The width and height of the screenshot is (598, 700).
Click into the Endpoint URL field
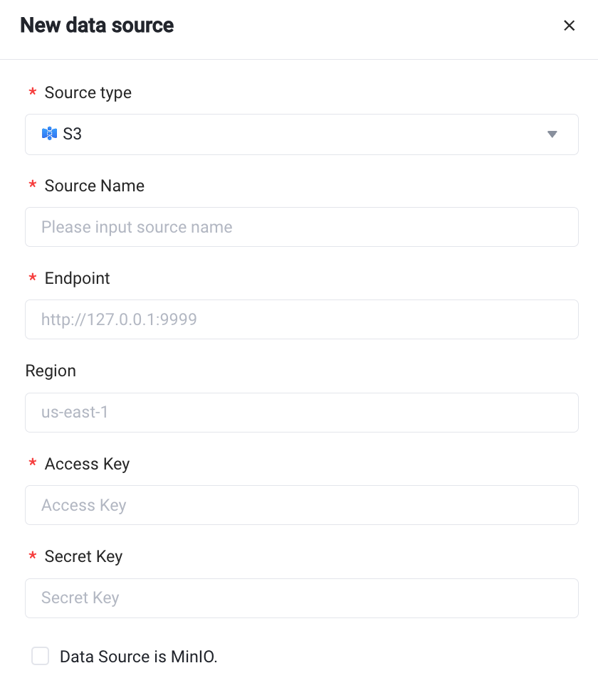[302, 319]
